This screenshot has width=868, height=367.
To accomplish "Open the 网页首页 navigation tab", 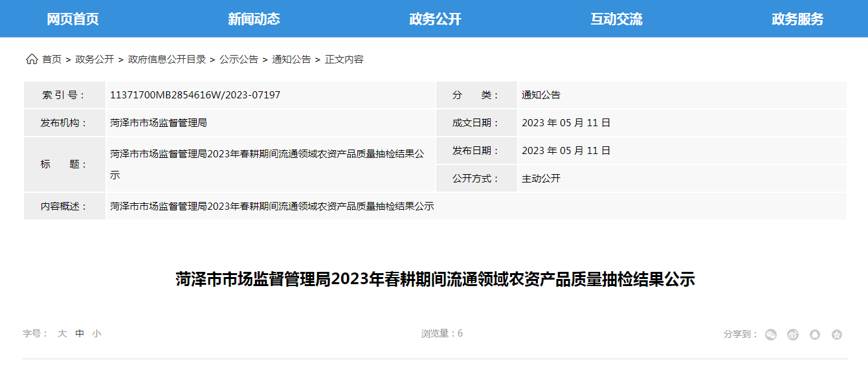I will point(72,19).
